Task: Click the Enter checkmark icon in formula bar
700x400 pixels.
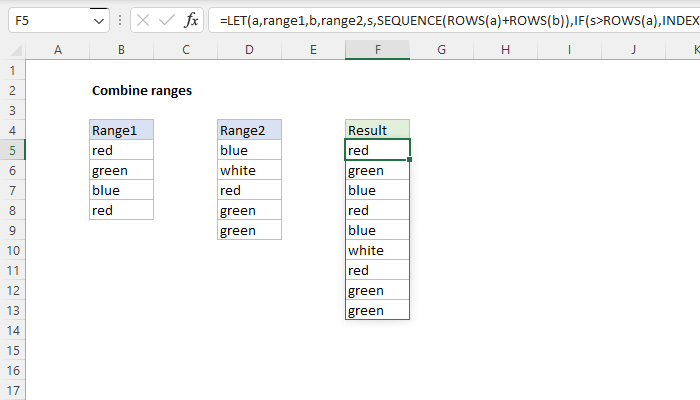Action: 167,21
